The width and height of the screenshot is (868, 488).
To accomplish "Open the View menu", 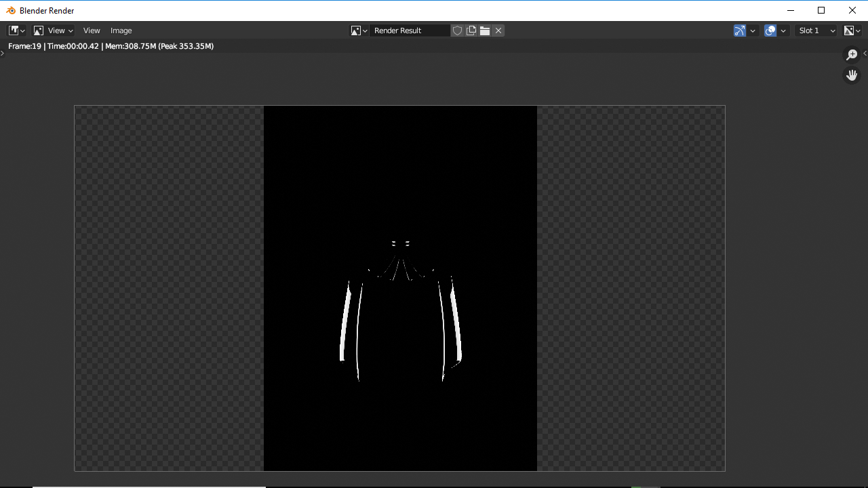I will pos(92,30).
